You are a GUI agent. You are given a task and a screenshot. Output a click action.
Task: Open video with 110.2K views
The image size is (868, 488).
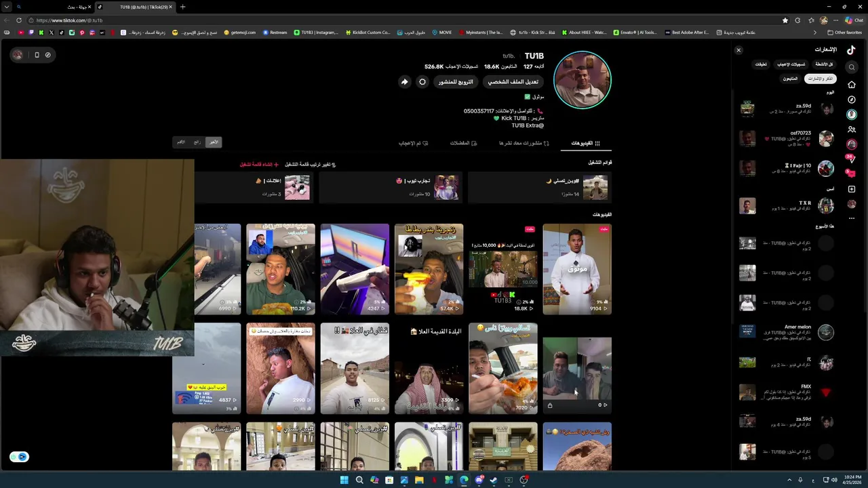tap(281, 269)
